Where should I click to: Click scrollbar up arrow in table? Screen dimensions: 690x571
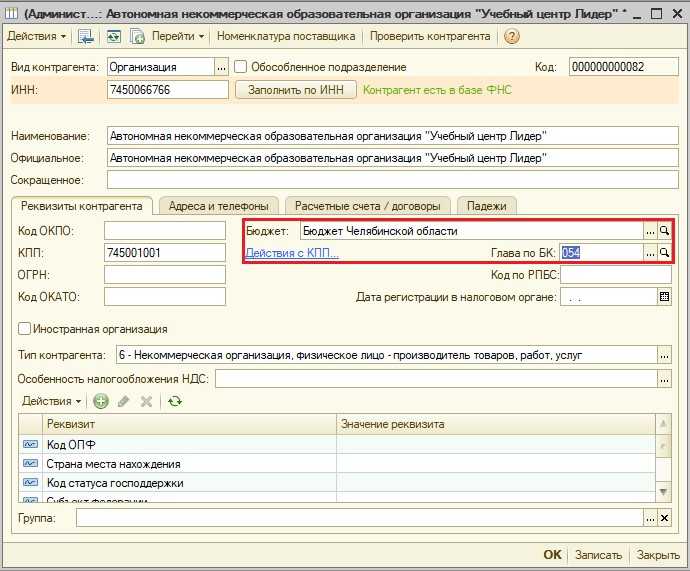[663, 424]
